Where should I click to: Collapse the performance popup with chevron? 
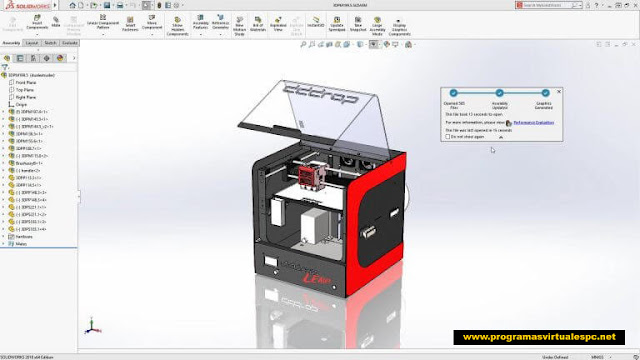coord(501,137)
